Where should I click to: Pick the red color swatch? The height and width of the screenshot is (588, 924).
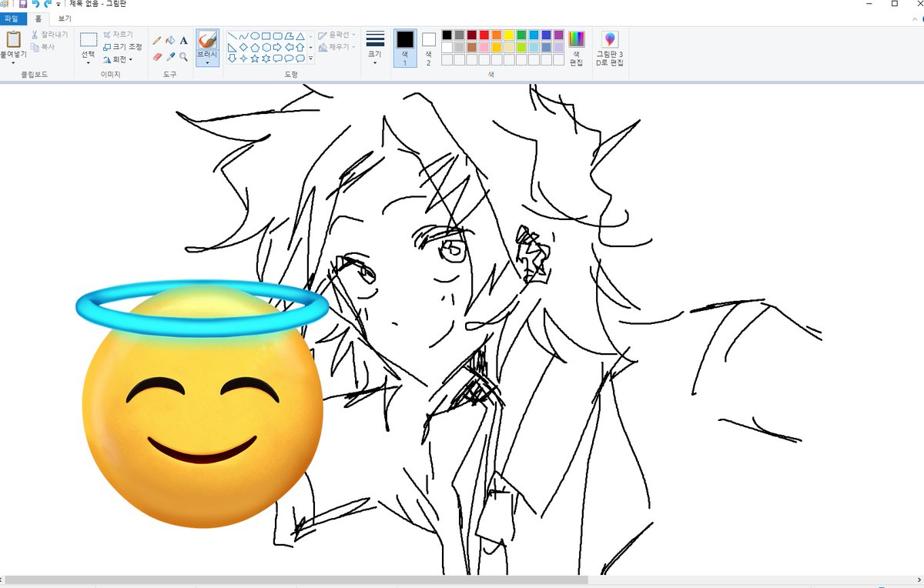484,35
